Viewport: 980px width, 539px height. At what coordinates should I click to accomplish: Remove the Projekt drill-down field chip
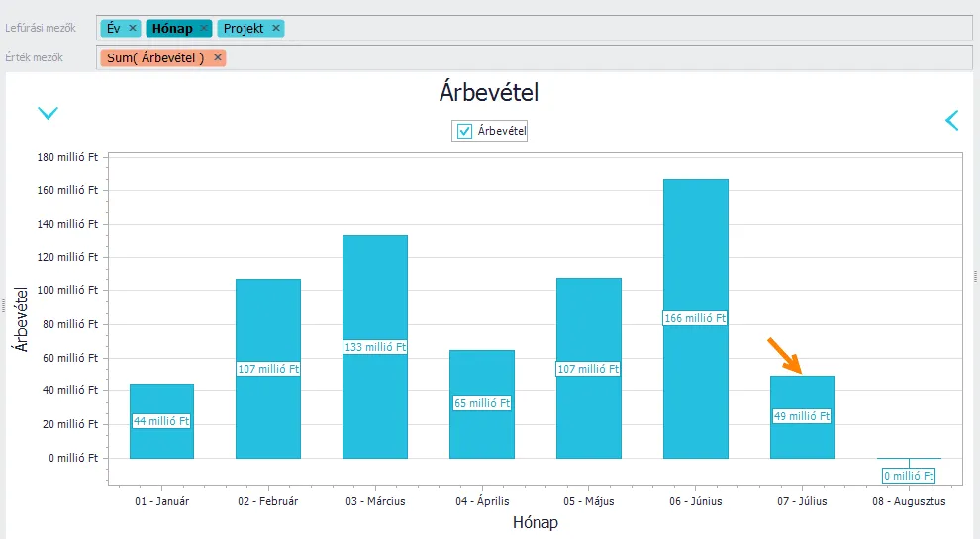tap(276, 29)
